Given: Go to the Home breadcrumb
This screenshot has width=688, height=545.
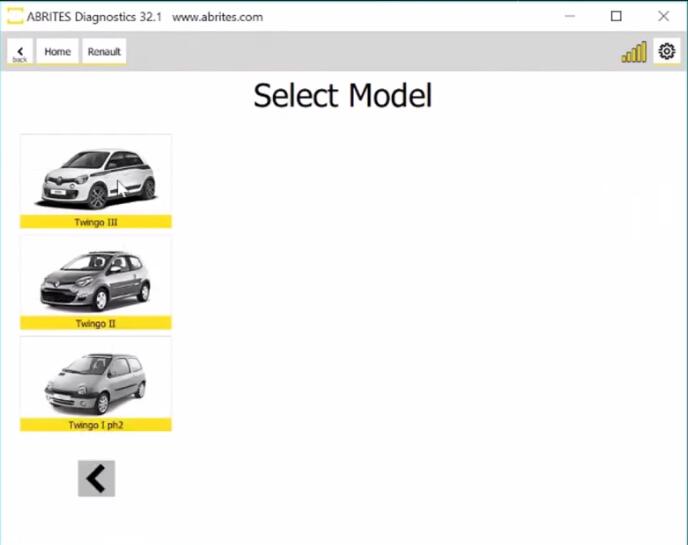Looking at the screenshot, I should coord(57,52).
